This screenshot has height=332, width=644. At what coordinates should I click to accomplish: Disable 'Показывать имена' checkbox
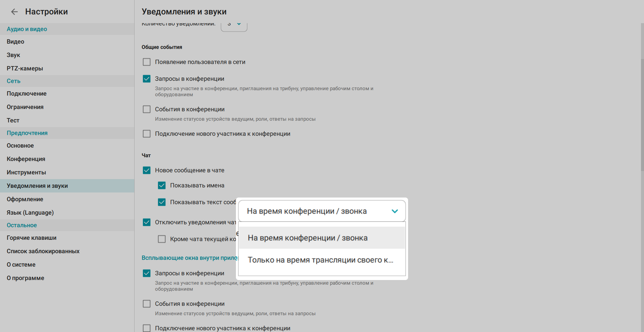[162, 185]
